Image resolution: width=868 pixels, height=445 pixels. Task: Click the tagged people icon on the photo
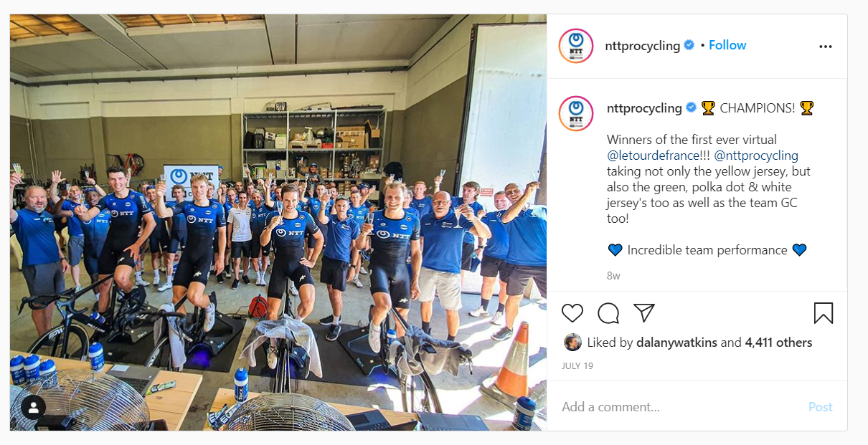coord(33,407)
